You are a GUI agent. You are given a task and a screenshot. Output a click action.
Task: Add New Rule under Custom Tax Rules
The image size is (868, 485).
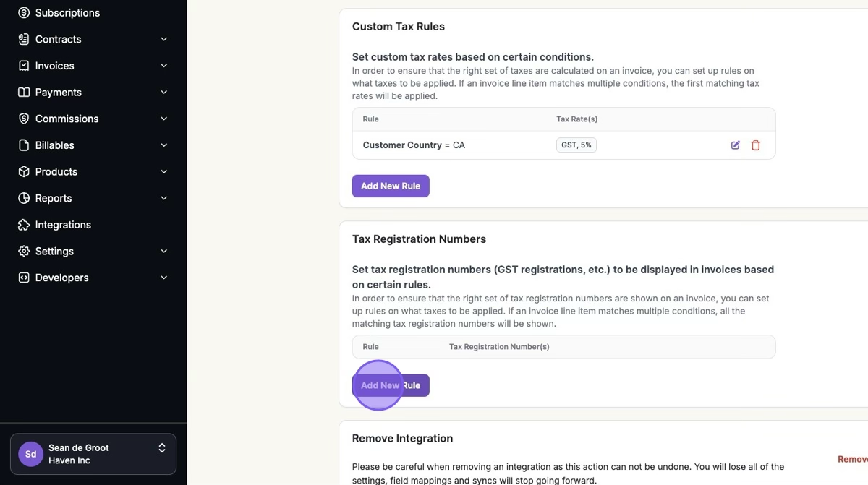[391, 186]
